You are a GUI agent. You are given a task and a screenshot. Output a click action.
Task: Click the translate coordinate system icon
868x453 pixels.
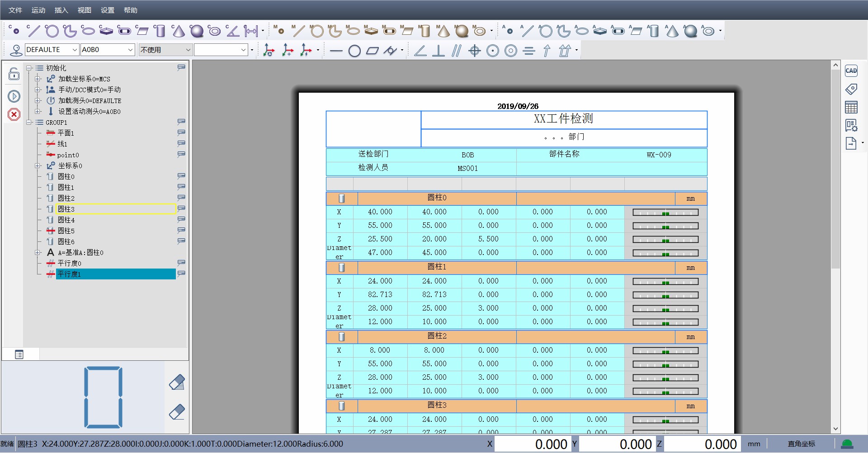(288, 50)
